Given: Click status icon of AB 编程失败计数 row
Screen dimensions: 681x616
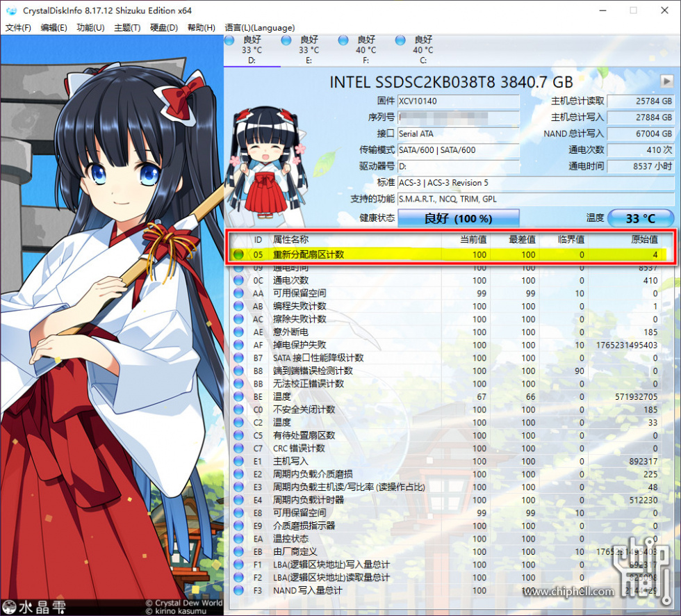Looking at the screenshot, I should pyautogui.click(x=238, y=307).
